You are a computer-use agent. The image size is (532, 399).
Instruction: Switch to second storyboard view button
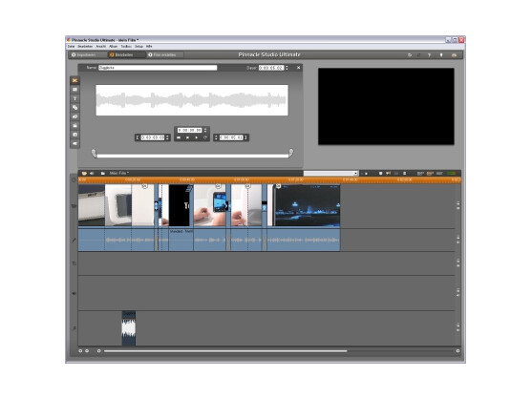(430, 173)
